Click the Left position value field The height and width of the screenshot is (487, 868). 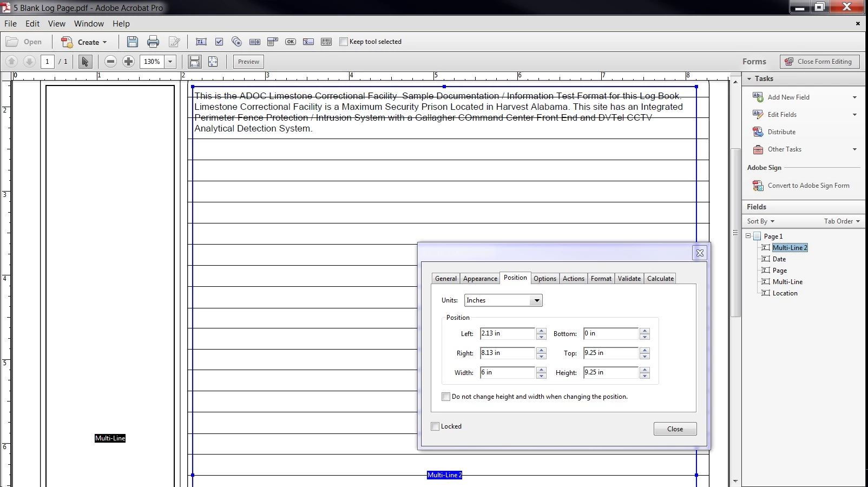click(x=508, y=333)
